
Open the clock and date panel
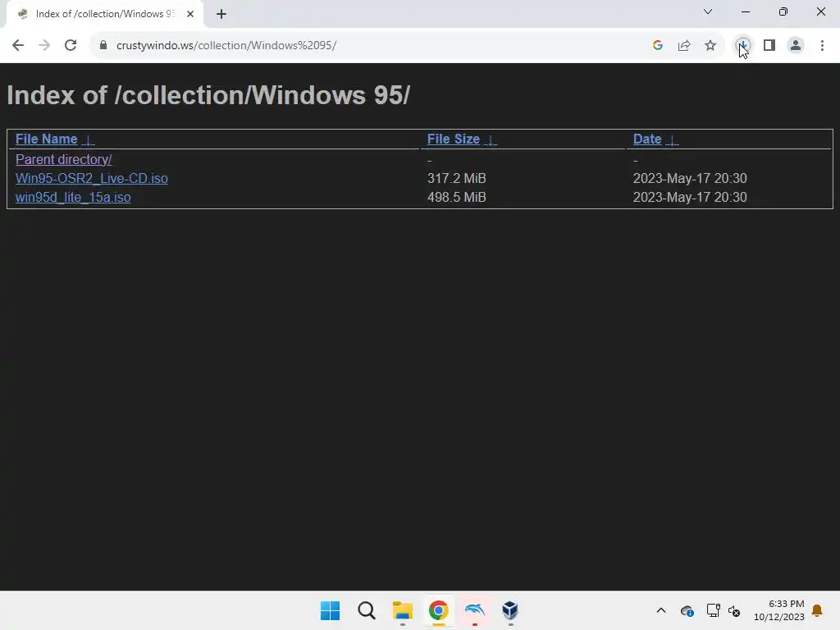coord(779,610)
